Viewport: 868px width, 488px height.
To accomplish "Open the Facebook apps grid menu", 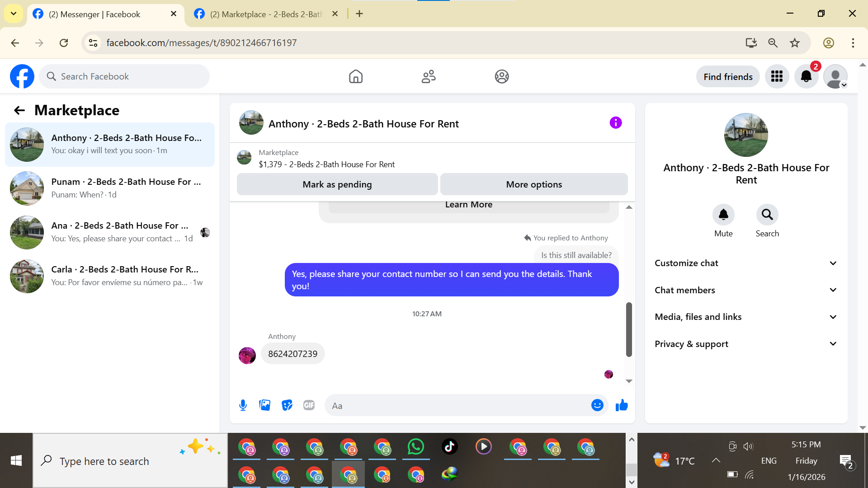I will (777, 76).
